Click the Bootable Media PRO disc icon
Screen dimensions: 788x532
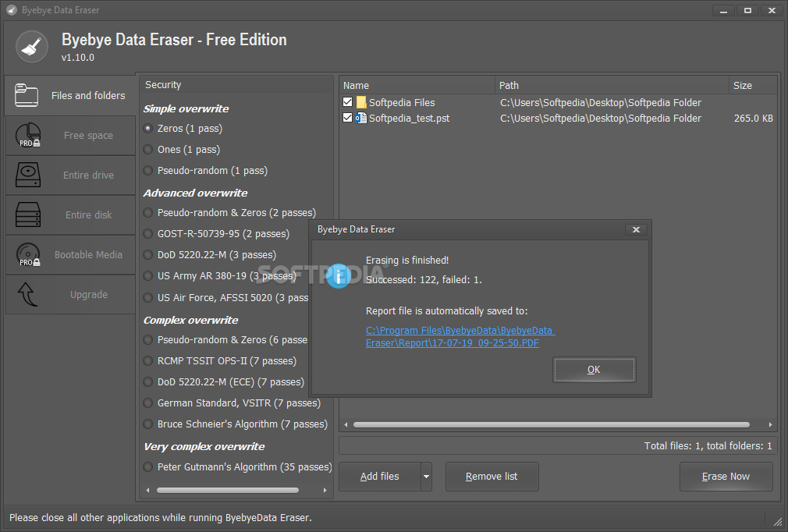point(28,255)
